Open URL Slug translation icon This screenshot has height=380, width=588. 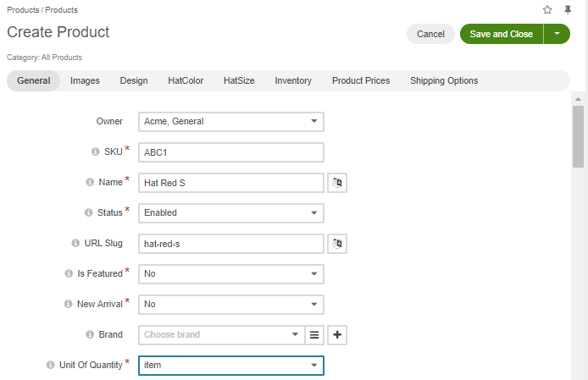point(337,244)
